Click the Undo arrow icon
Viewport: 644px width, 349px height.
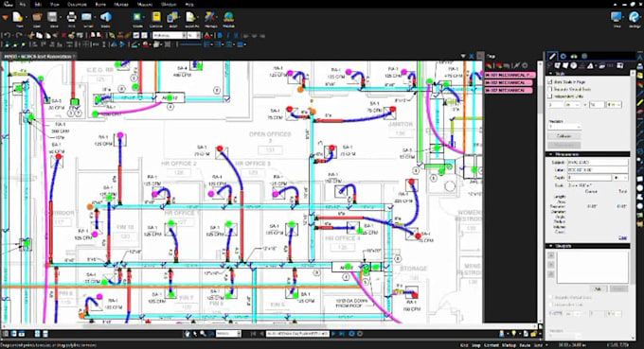(x=7, y=36)
